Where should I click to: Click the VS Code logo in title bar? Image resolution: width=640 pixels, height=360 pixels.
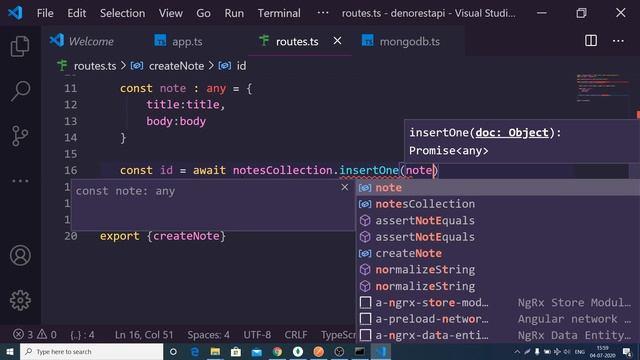pos(15,13)
